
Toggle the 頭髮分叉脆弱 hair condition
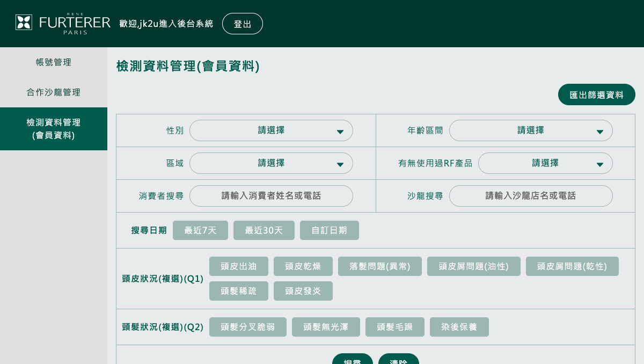(x=248, y=326)
